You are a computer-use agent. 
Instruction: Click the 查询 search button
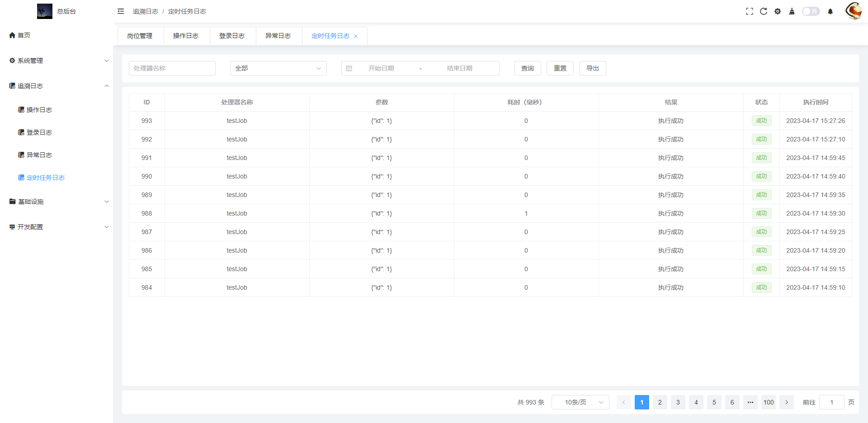pos(528,68)
